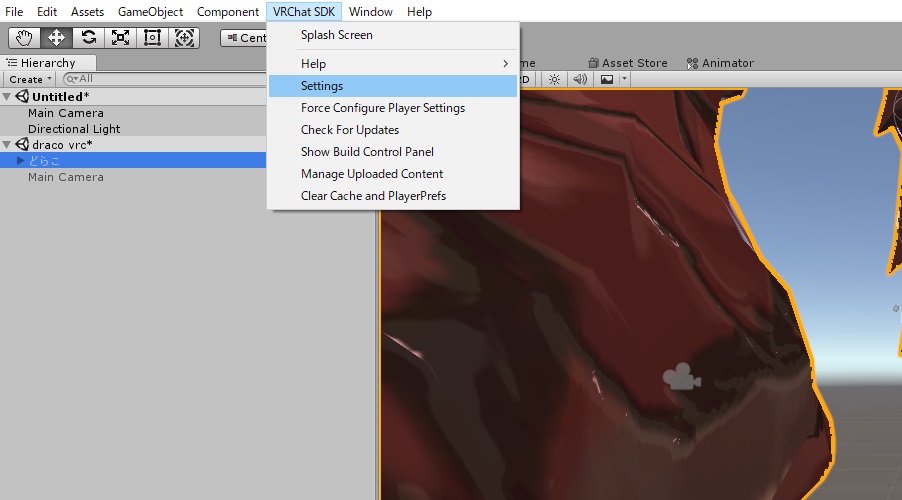The image size is (902, 500).
Task: Choose Force Configure Player Settings
Action: point(393,108)
